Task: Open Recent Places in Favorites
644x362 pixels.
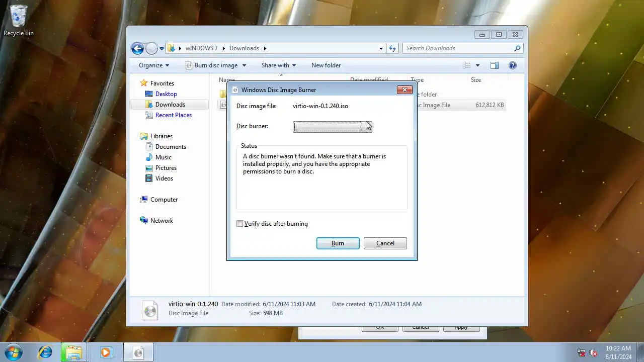Action: 174,115
